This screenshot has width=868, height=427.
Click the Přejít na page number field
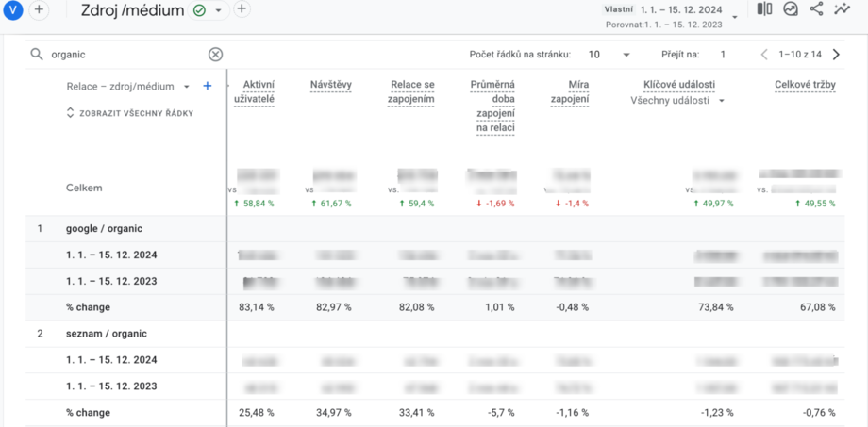pyautogui.click(x=723, y=55)
